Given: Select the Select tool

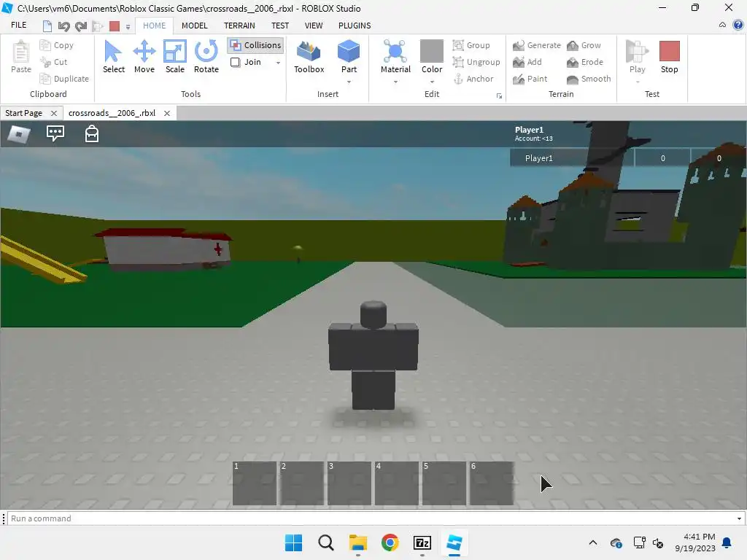Looking at the screenshot, I should pos(113,57).
